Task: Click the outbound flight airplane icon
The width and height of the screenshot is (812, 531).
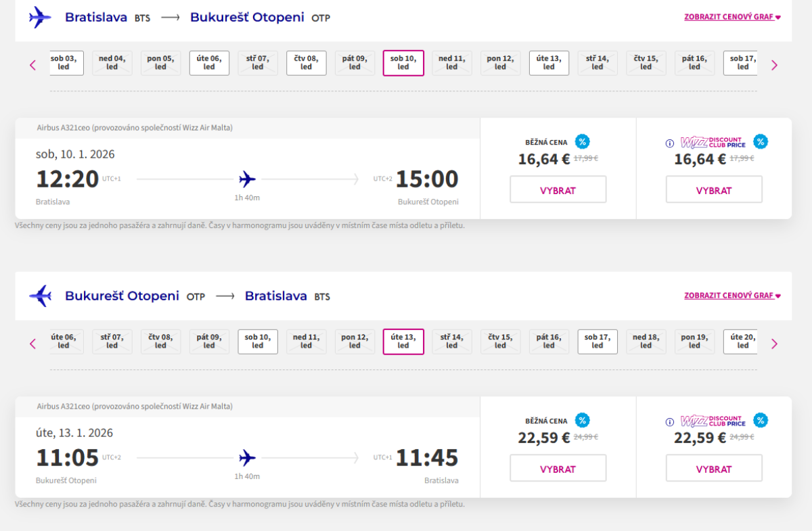Action: (40, 18)
